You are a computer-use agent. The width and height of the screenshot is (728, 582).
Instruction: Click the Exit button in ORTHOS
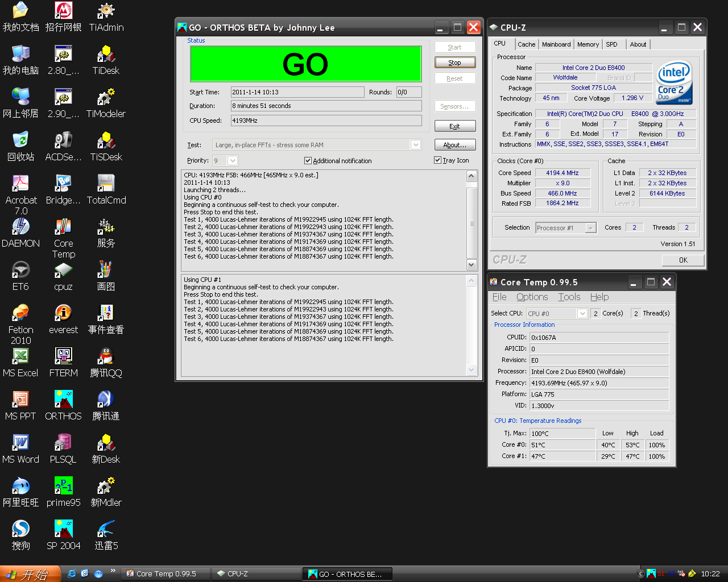[454, 126]
